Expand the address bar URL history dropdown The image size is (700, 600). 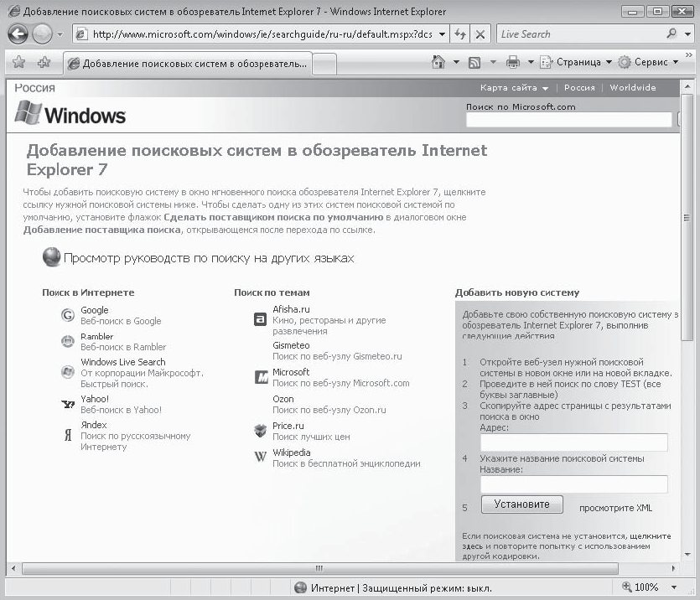(x=442, y=34)
